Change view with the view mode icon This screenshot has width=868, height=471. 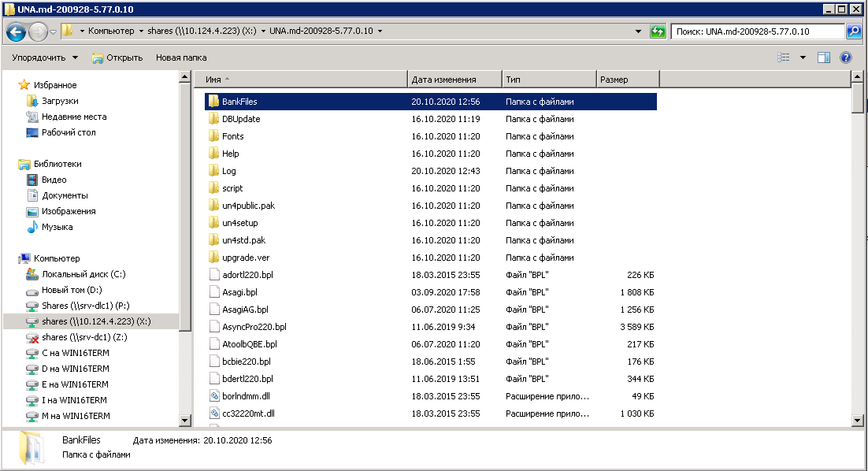click(783, 57)
